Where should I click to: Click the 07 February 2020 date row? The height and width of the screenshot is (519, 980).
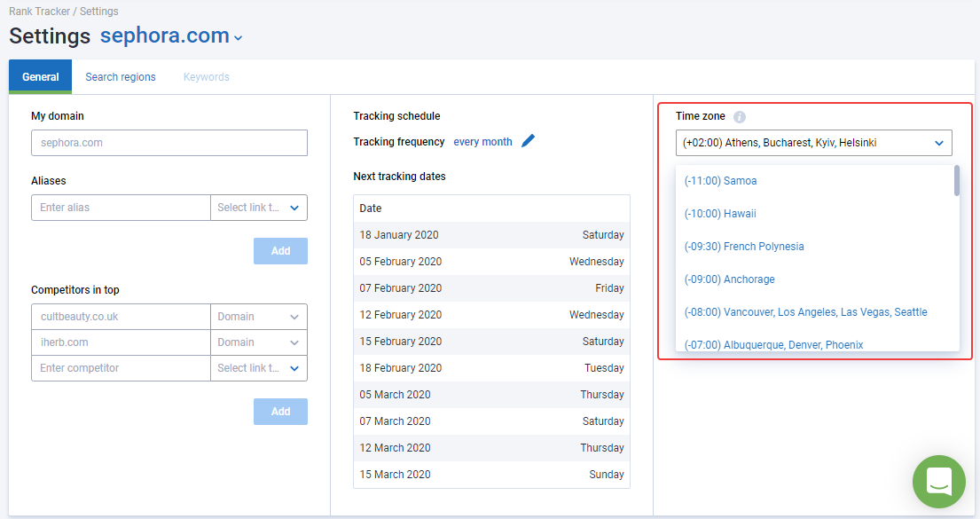coord(491,288)
